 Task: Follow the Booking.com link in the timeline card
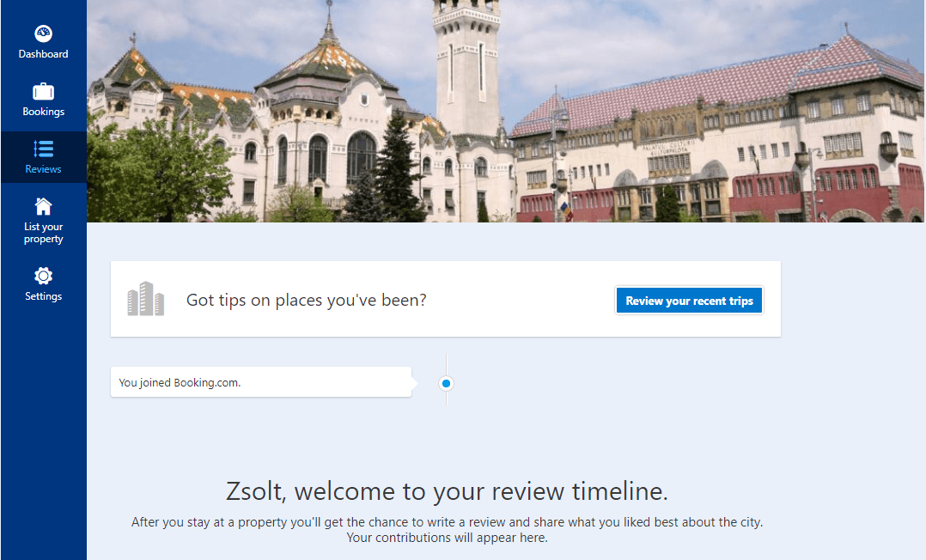205,382
